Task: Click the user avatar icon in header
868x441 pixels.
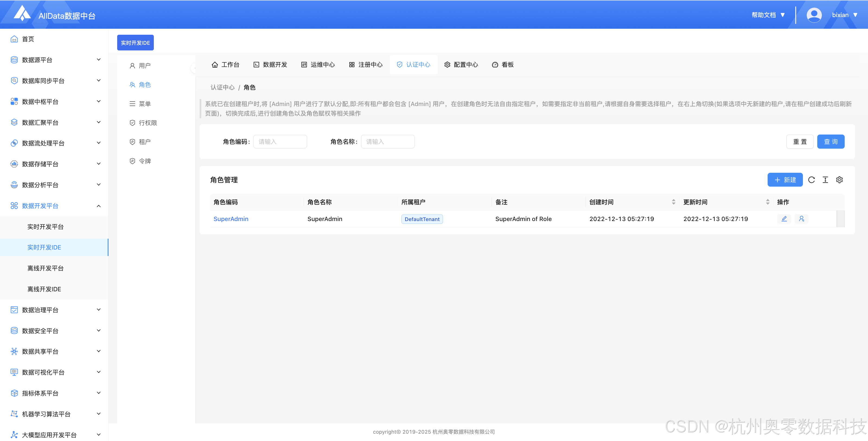Action: pos(814,15)
